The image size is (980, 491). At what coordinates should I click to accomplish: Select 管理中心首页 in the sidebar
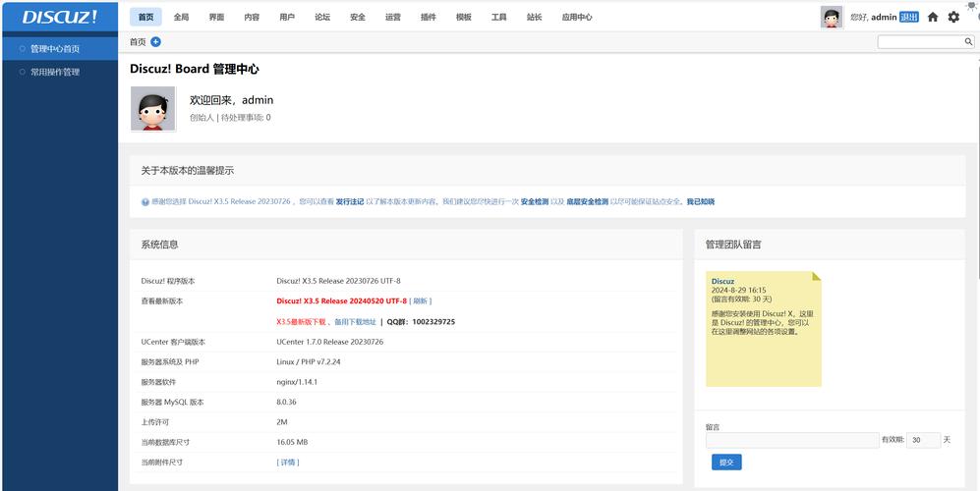(x=60, y=49)
